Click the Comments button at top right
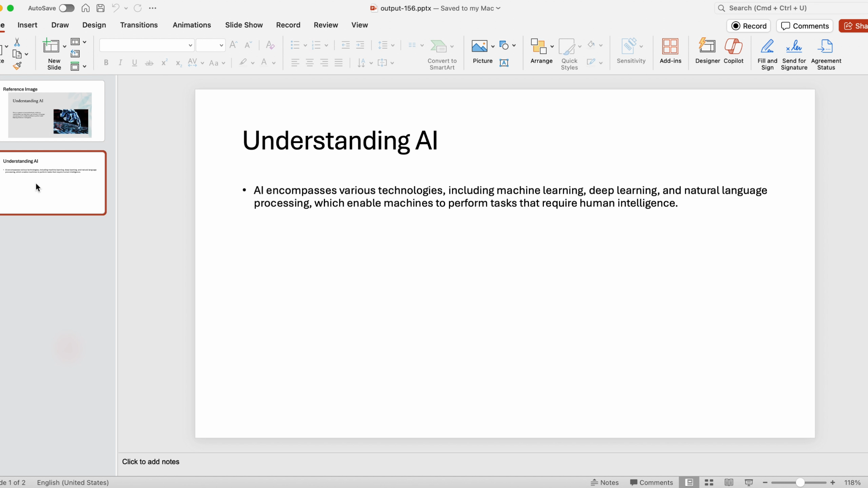The width and height of the screenshot is (868, 488). point(805,26)
